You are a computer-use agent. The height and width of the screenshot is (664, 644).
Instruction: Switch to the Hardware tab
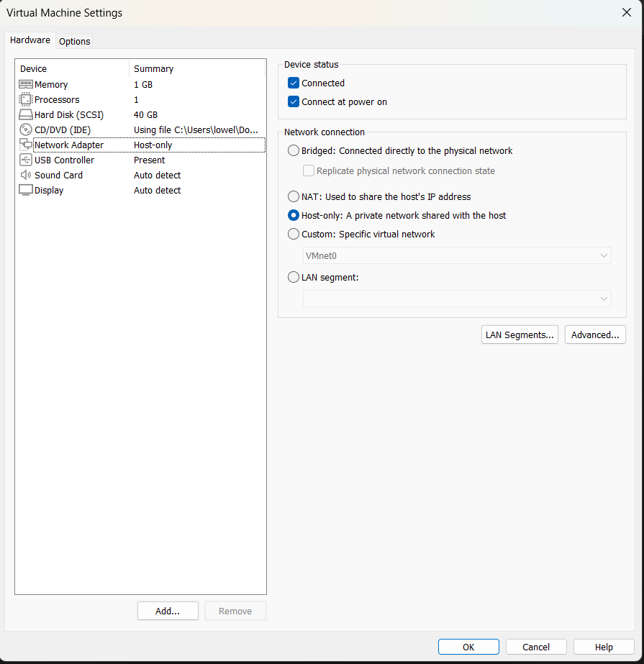tap(30, 40)
